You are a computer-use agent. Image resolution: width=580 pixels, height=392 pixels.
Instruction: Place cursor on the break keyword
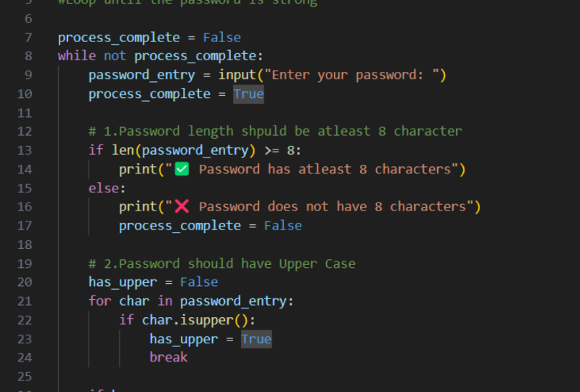click(168, 357)
